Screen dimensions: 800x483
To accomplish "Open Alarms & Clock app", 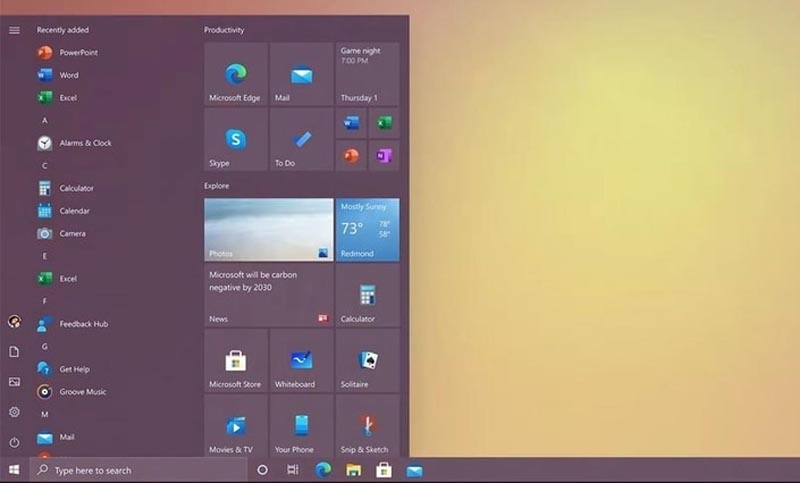I will click(74, 143).
